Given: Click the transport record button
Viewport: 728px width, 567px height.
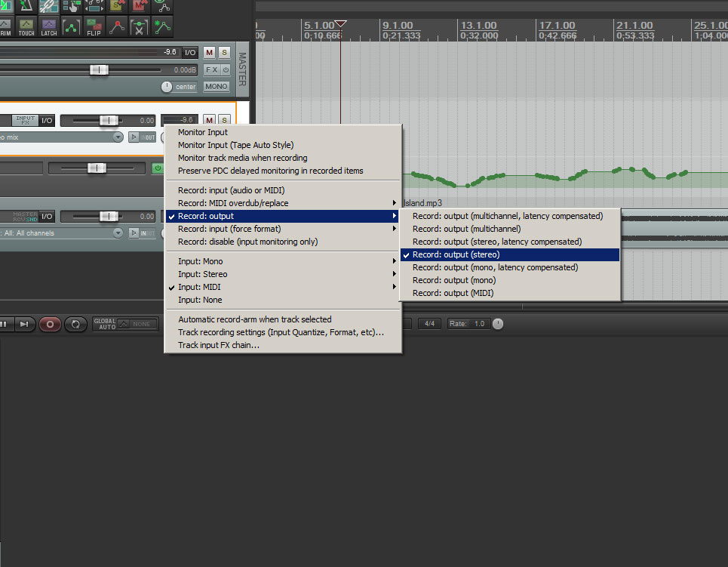Looking at the screenshot, I should pos(50,324).
